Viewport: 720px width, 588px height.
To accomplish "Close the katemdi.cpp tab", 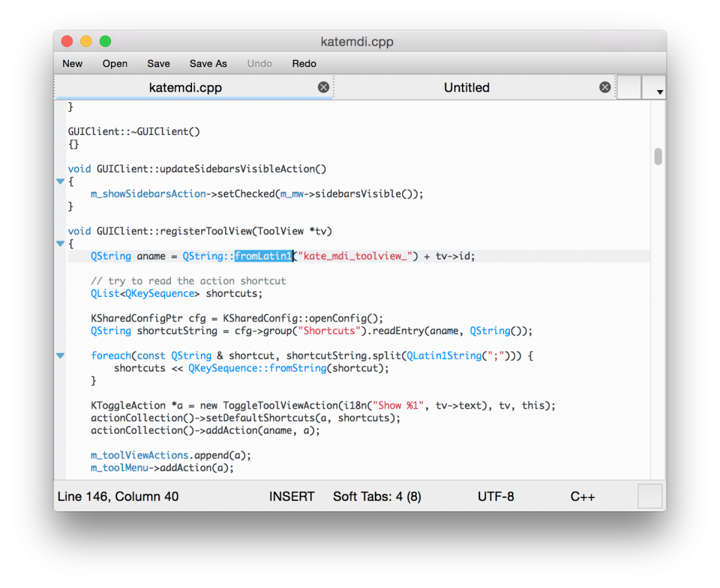I will tap(323, 87).
